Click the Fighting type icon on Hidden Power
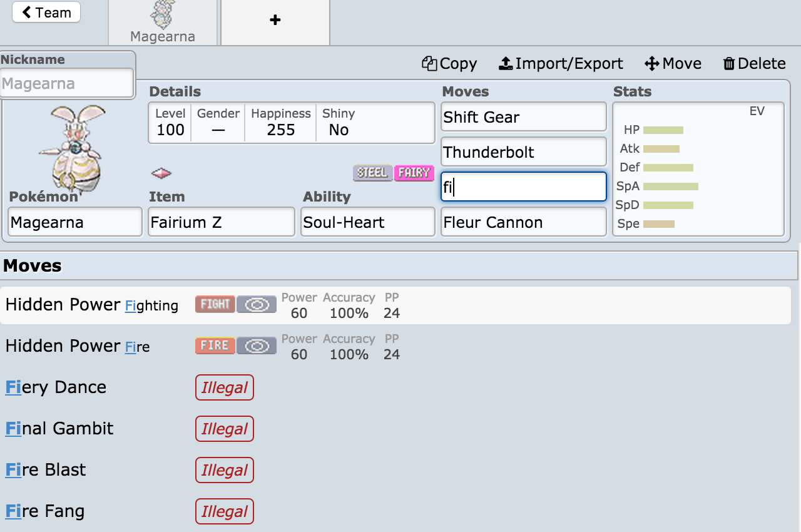Image resolution: width=801 pixels, height=532 pixels. coord(215,305)
